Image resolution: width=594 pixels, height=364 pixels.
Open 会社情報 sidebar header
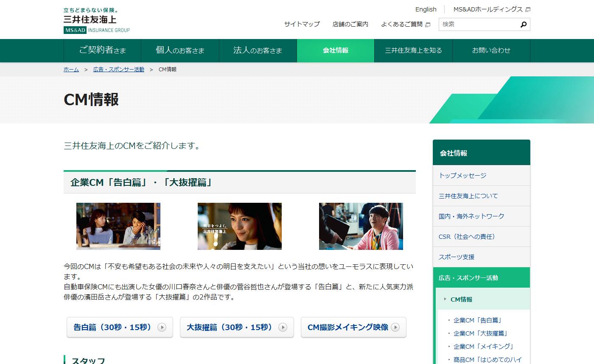click(x=482, y=153)
